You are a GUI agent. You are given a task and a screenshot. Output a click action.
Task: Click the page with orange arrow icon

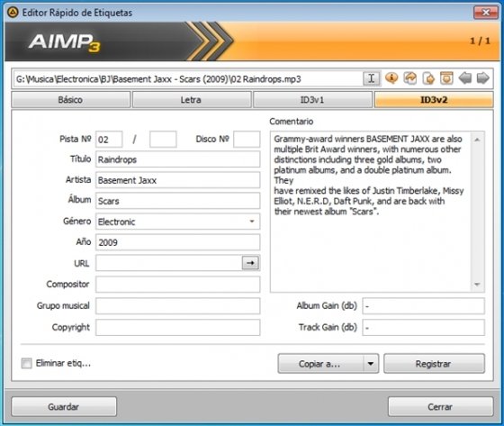point(428,78)
